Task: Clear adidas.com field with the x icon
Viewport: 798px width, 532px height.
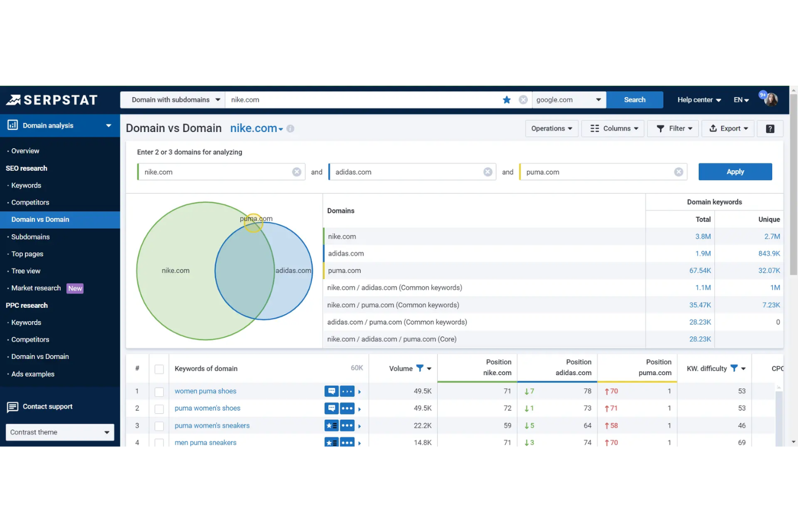Action: pyautogui.click(x=487, y=171)
